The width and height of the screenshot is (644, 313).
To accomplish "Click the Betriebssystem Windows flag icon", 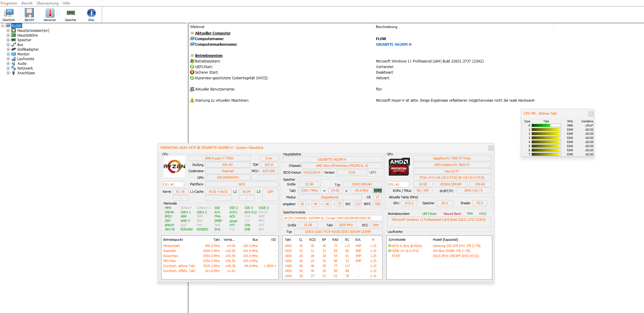I will [x=192, y=61].
